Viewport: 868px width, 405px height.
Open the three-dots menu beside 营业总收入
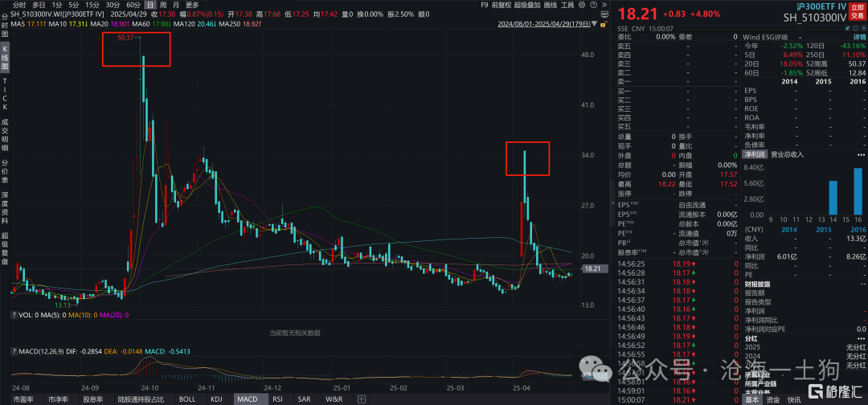861,154
